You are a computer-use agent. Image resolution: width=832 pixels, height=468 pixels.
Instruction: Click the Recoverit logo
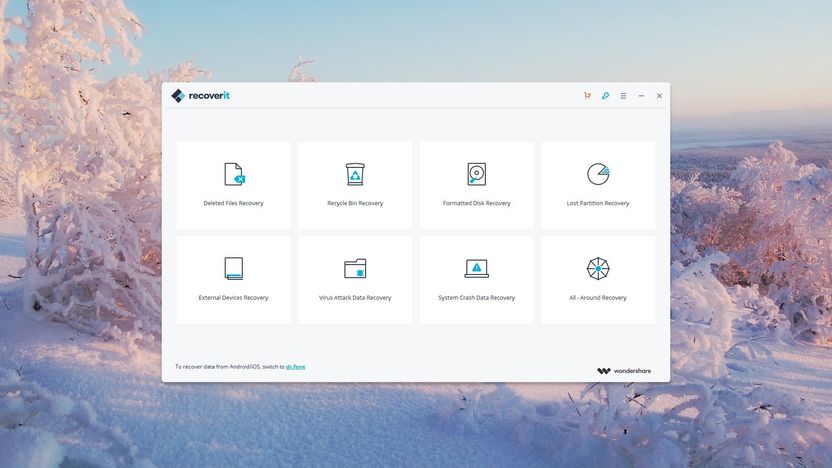[201, 96]
